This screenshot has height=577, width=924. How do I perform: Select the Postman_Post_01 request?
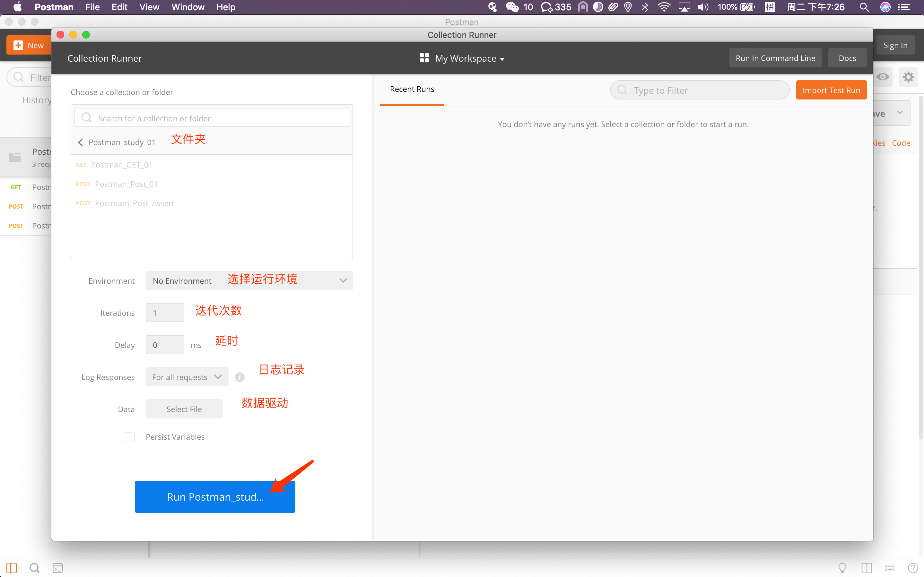click(212, 184)
